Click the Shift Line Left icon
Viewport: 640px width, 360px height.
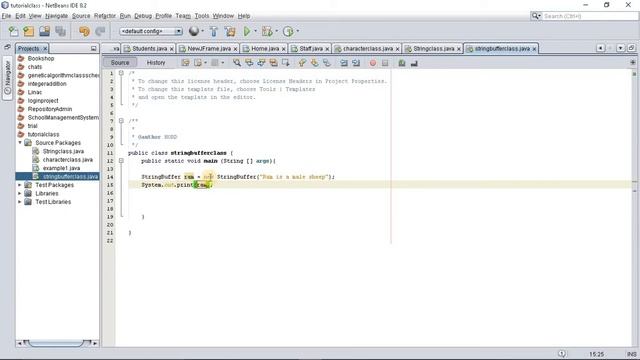pyautogui.click(x=344, y=63)
